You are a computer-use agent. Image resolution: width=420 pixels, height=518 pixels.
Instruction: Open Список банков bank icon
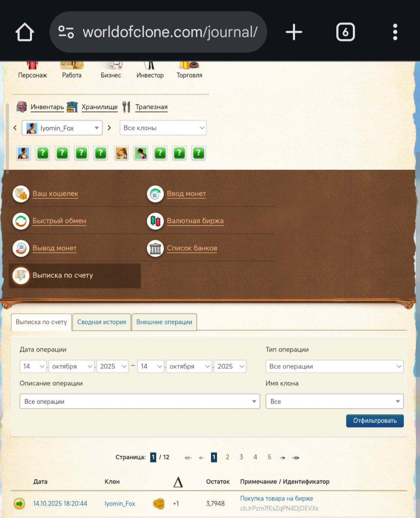[x=155, y=248]
